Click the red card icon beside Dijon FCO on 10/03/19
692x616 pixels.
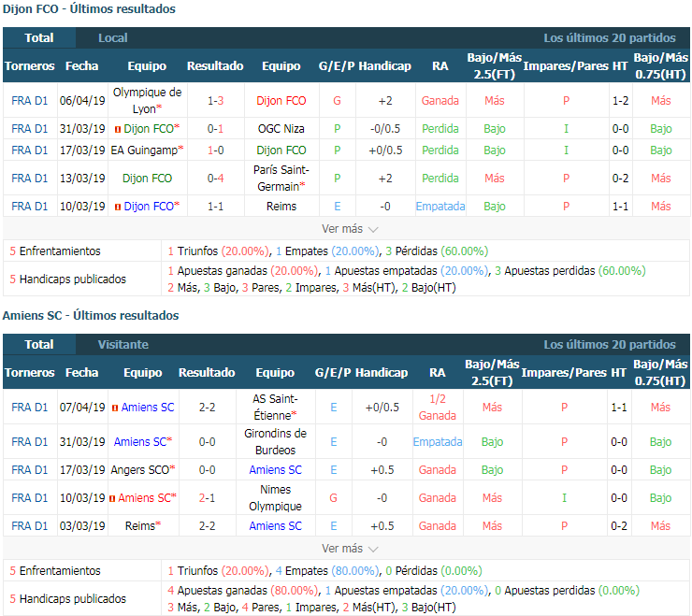tap(118, 207)
